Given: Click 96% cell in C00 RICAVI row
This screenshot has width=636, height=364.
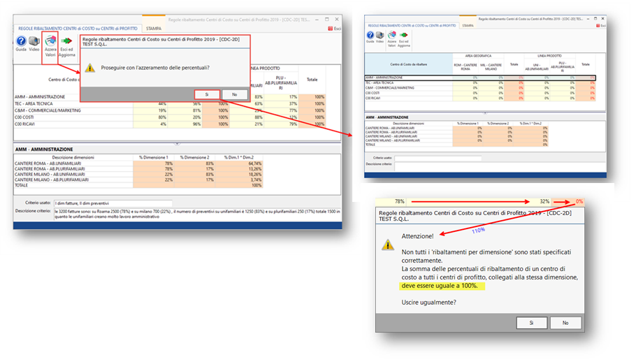Looking at the screenshot, I should tap(185, 124).
